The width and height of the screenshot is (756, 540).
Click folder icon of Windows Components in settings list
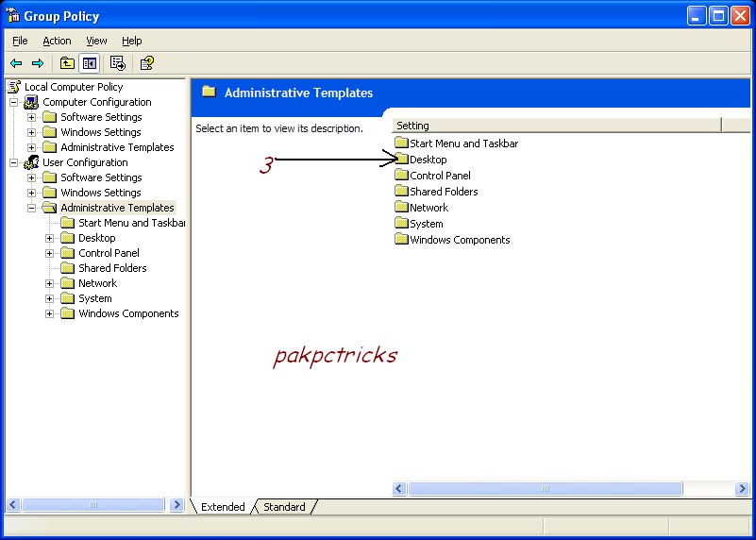pos(401,239)
